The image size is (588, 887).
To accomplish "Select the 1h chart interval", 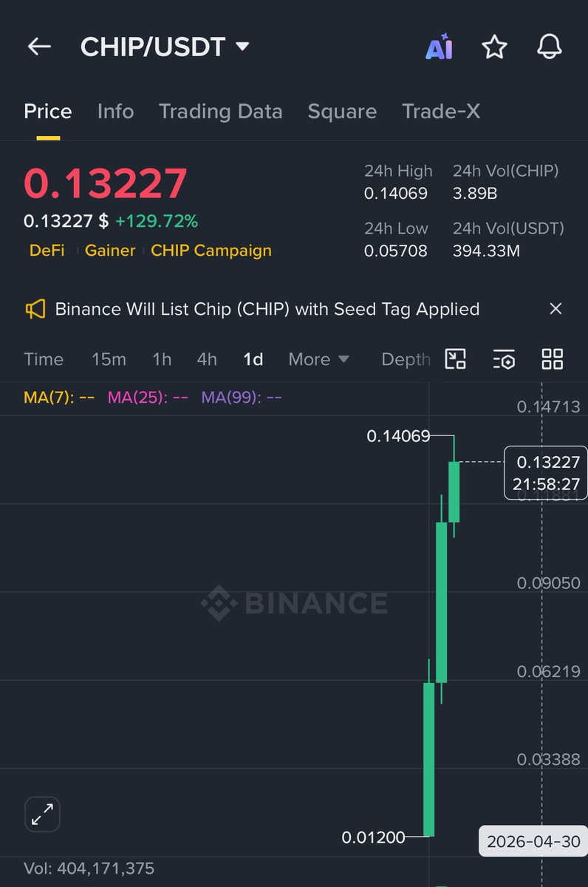I will click(162, 359).
